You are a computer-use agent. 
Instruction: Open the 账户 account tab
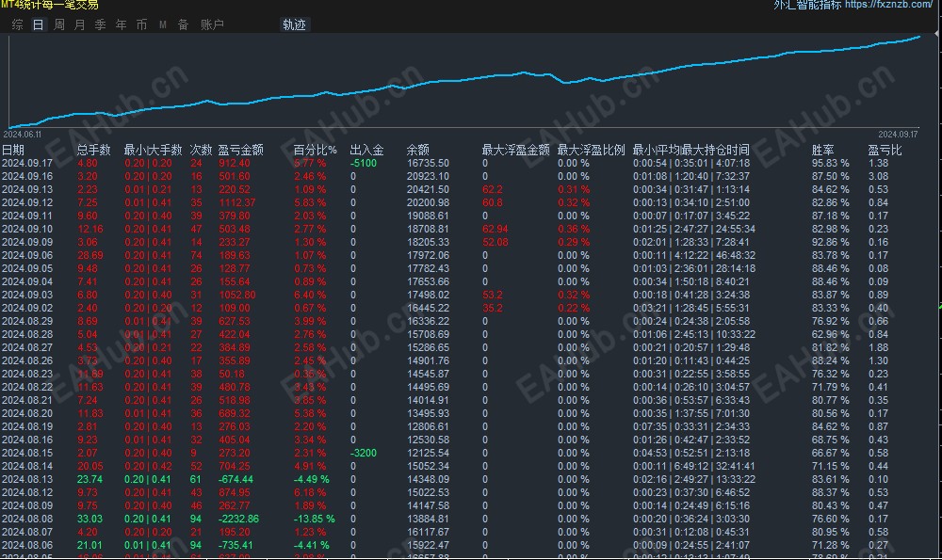click(212, 24)
